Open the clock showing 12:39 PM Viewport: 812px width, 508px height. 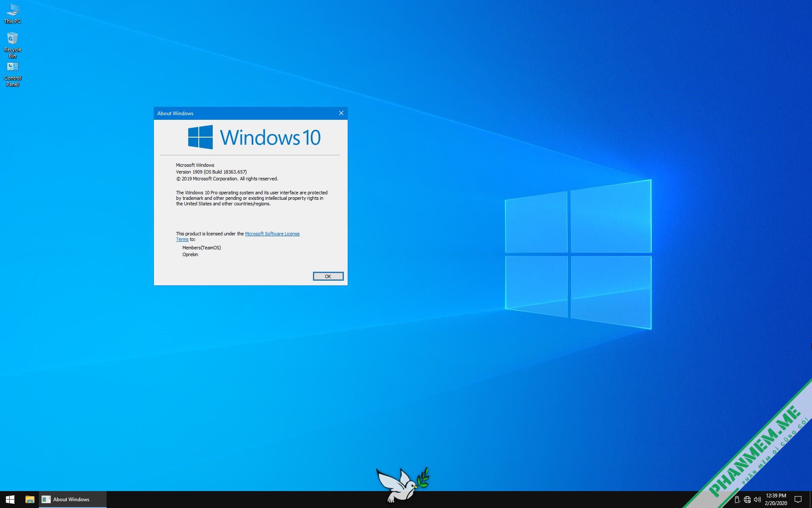[776, 500]
